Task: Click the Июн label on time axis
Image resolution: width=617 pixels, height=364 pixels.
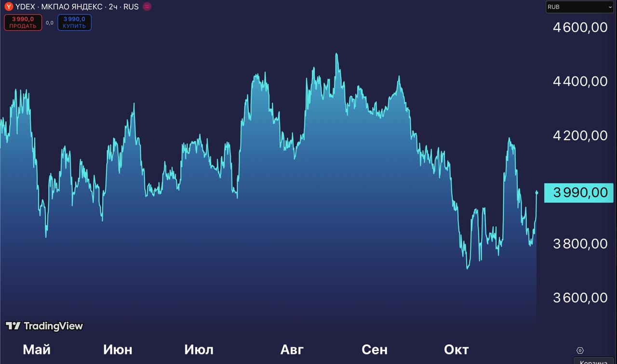Action: 118,350
